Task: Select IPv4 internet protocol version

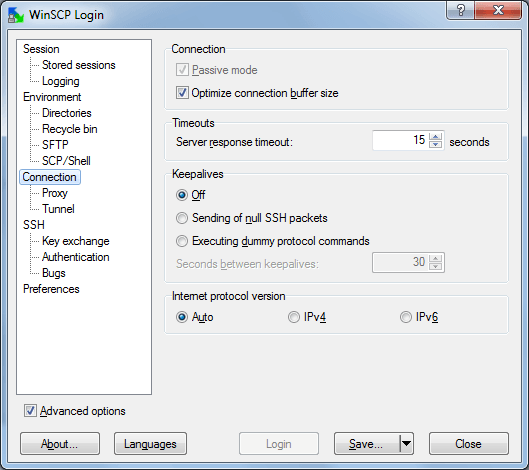Action: pyautogui.click(x=294, y=317)
